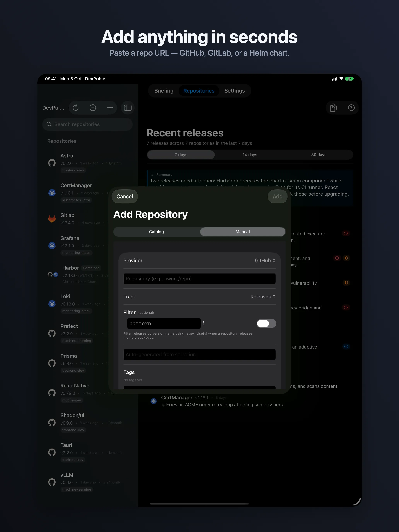Select the Repositories tab
Image resolution: width=399 pixels, height=532 pixels.
tap(199, 91)
